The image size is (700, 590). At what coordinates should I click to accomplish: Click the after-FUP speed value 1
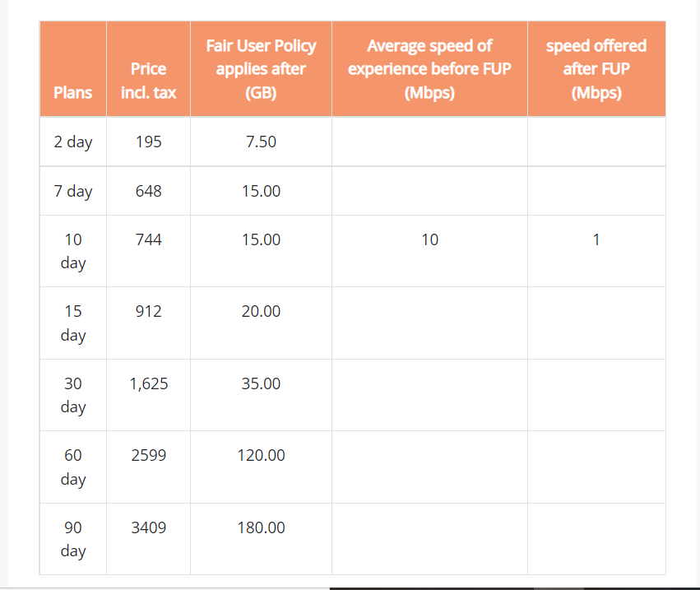(x=596, y=239)
